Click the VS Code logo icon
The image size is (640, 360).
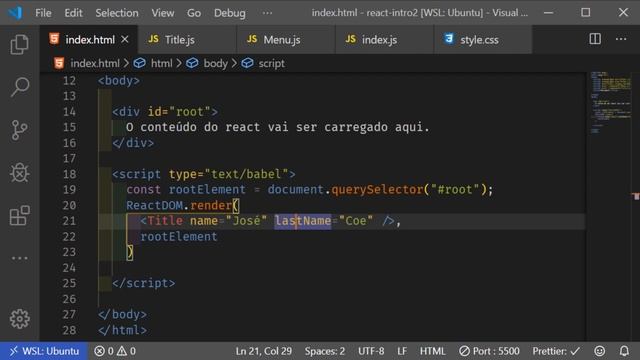tap(15, 13)
